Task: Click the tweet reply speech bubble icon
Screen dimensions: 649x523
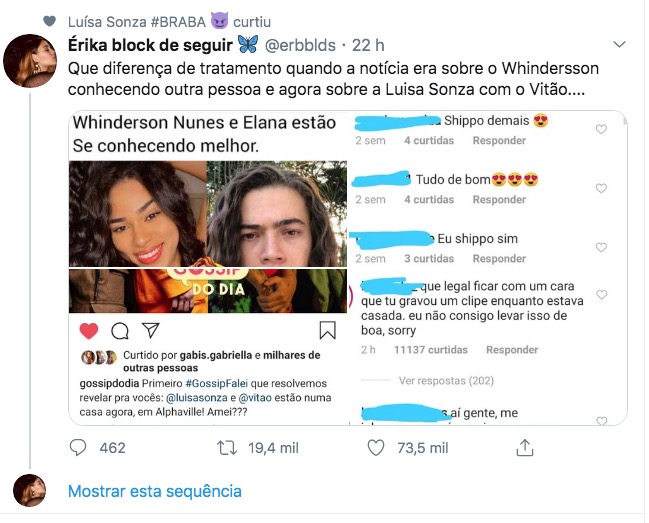Action: click(x=78, y=448)
